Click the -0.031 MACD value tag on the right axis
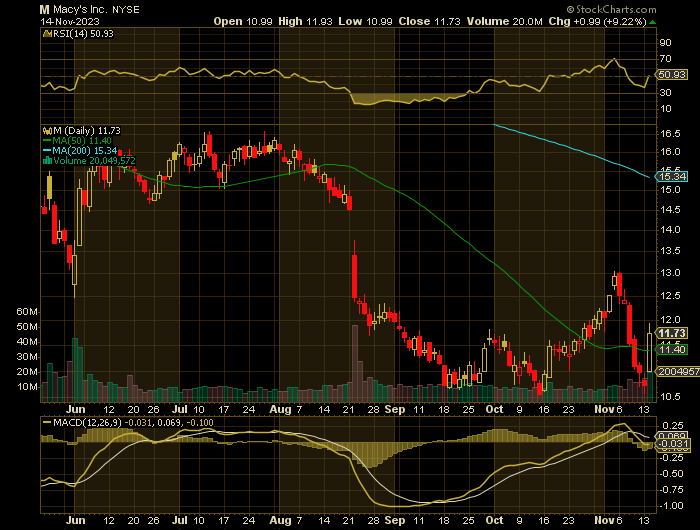The height and width of the screenshot is (530, 700). [x=672, y=444]
